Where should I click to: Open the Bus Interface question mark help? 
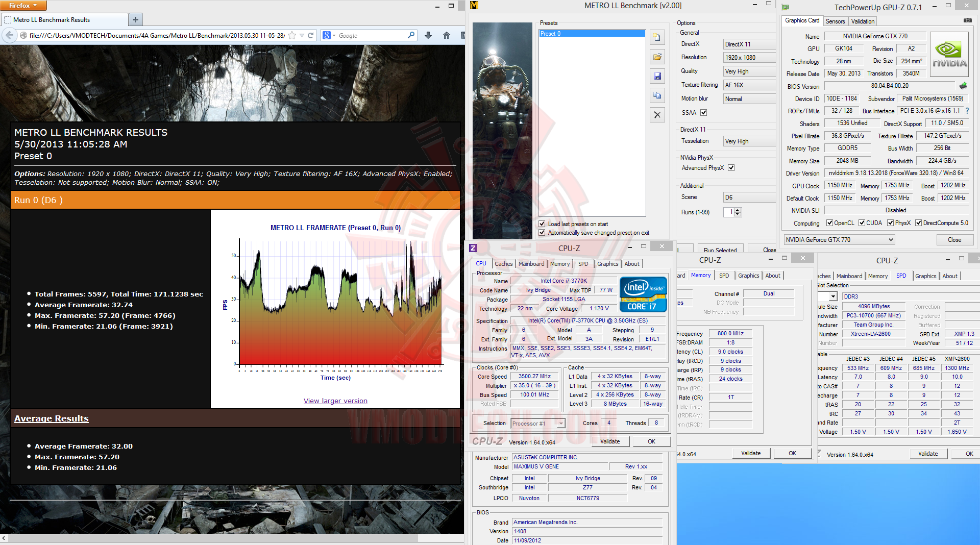(x=967, y=111)
